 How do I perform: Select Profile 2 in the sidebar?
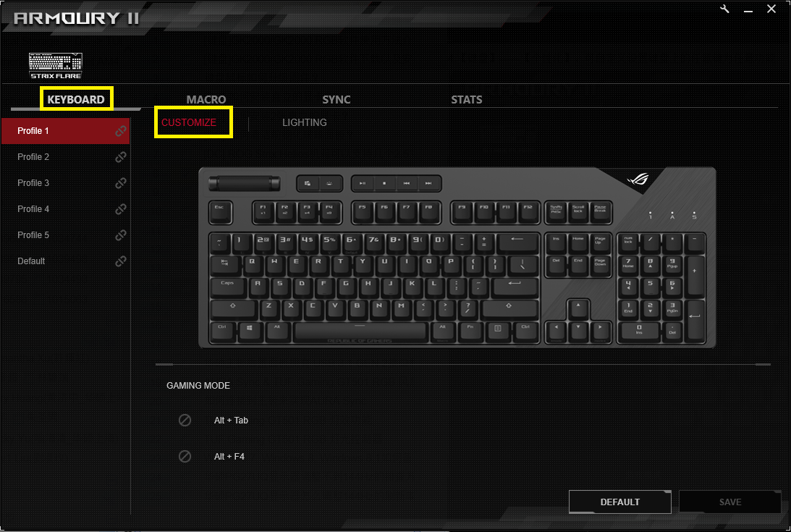click(66, 157)
